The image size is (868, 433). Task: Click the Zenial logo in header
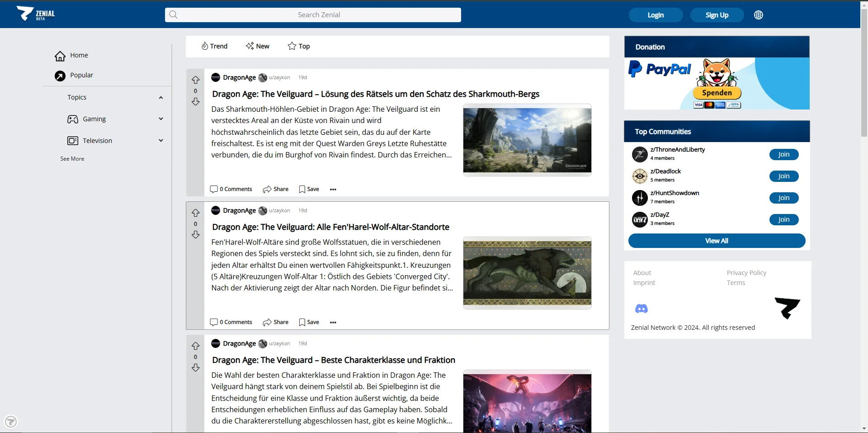click(35, 14)
